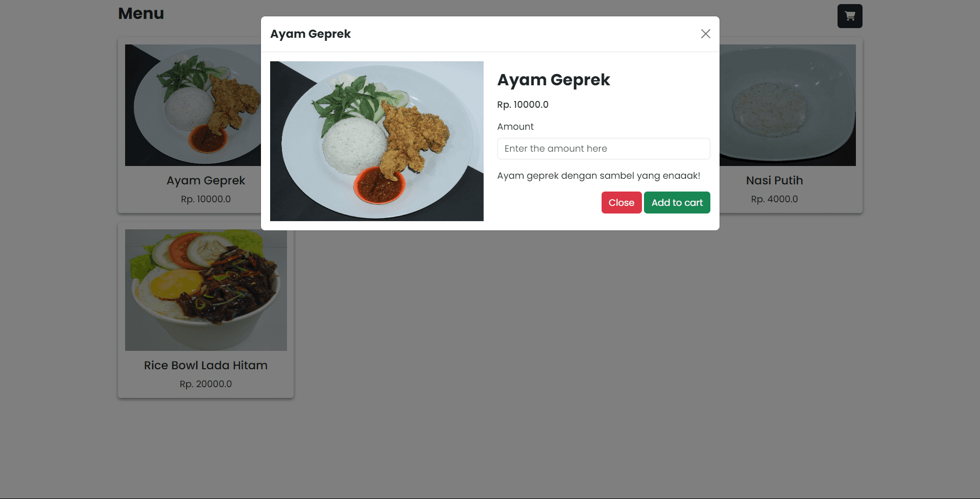980x499 pixels.
Task: Click the bold Ayam Geprek heading beside photo
Action: tap(554, 80)
